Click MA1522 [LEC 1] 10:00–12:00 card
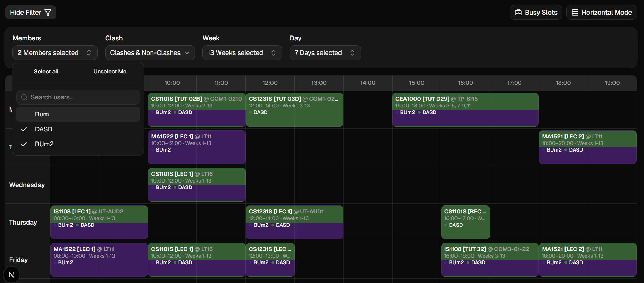644x283 pixels. pos(197,147)
